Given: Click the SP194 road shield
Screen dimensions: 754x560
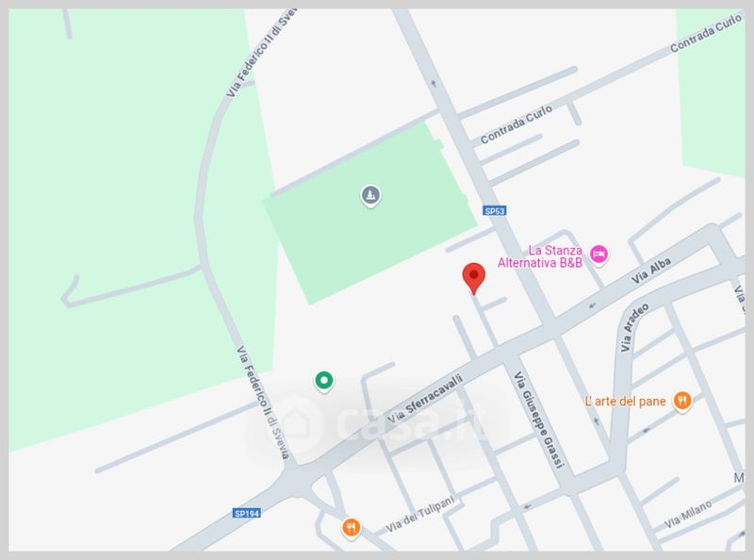Looking at the screenshot, I should point(247,513).
